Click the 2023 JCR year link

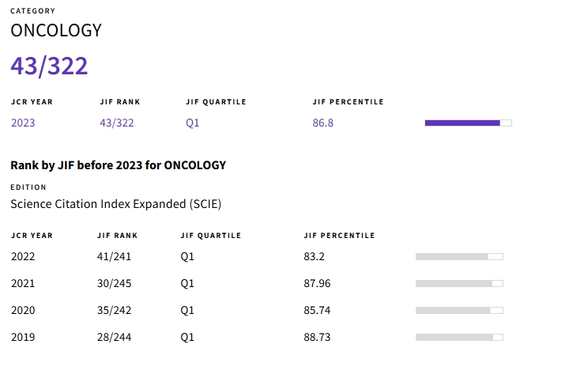click(x=23, y=123)
